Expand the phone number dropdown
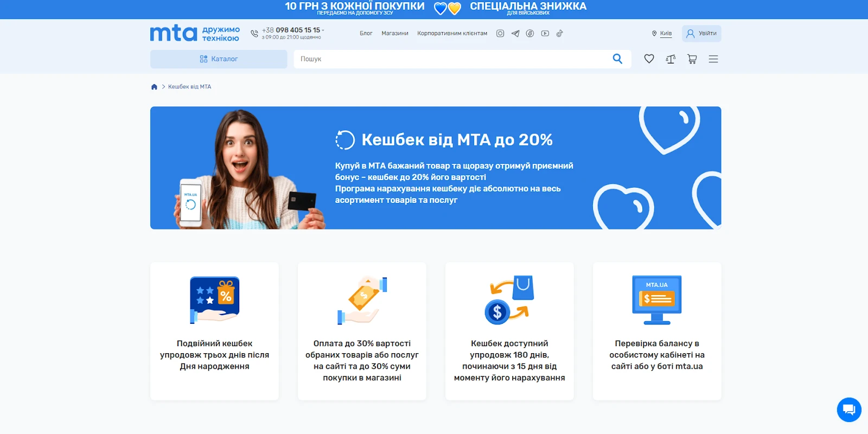Screen dimensions: 868x434 pyautogui.click(x=323, y=30)
